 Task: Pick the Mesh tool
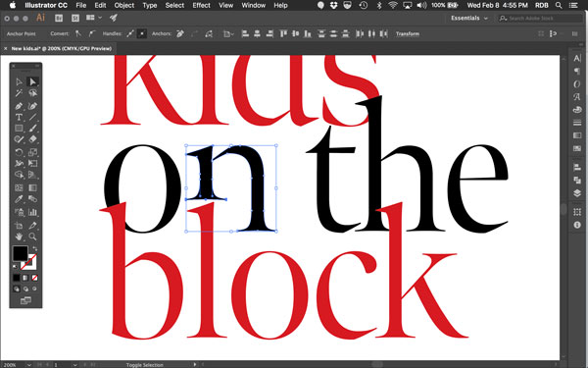(19, 187)
